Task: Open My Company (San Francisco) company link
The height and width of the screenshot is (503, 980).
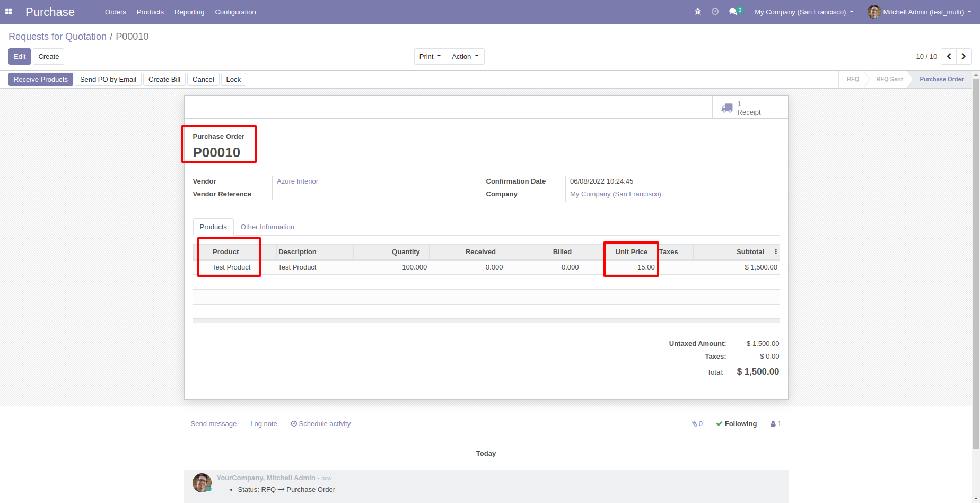Action: [616, 194]
